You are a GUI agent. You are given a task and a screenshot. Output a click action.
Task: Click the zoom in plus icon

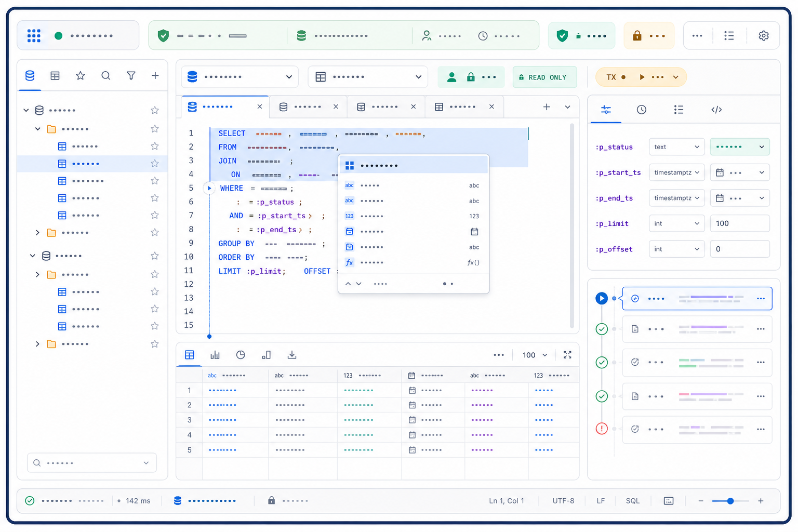(761, 501)
